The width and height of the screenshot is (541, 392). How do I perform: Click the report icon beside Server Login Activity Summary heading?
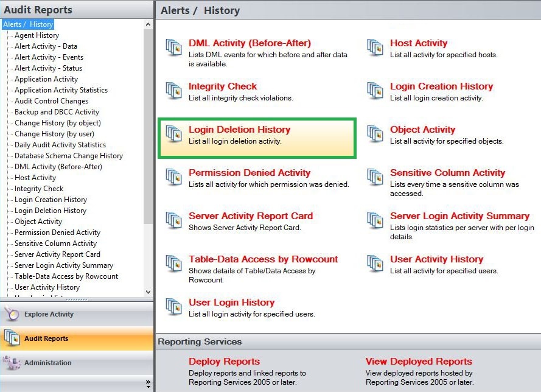375,220
